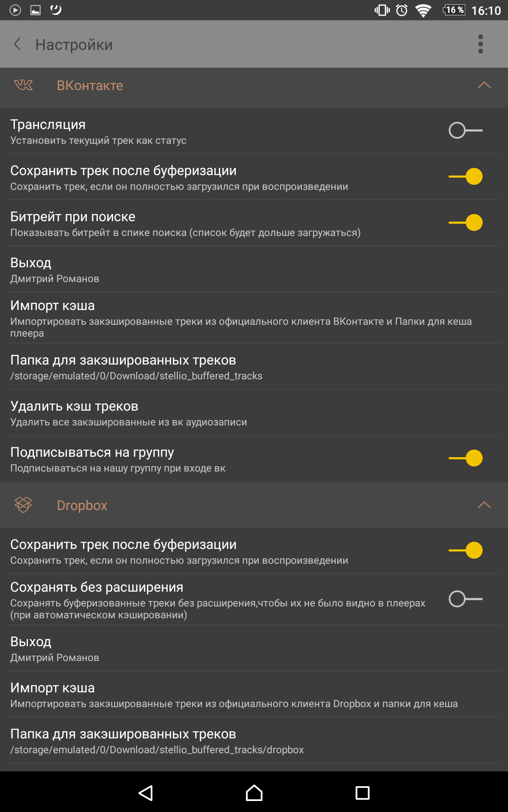This screenshot has height=812, width=508.
Task: Open the three-dot overflow menu
Action: tap(480, 44)
